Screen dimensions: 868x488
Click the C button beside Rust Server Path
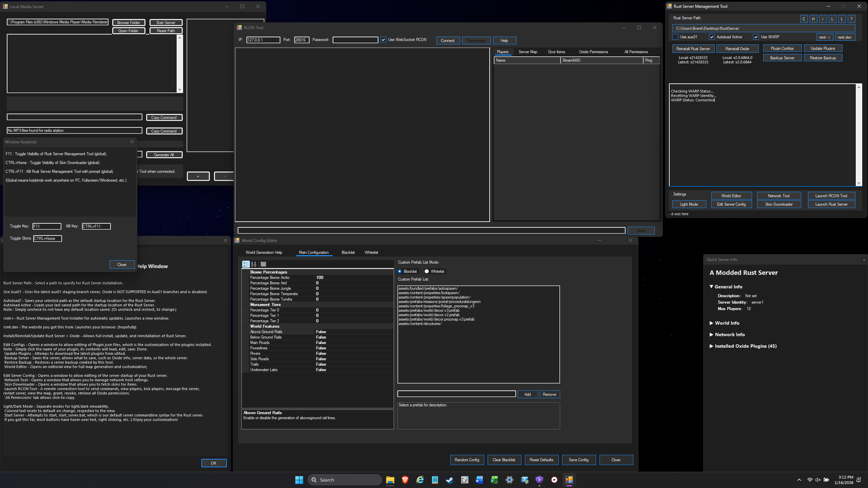tap(804, 19)
